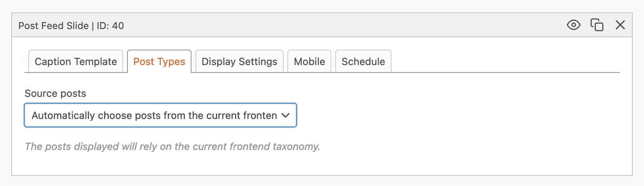Click the 'Automatically choose posts' selected option text
Screen dimensions: 644x186
(154, 115)
